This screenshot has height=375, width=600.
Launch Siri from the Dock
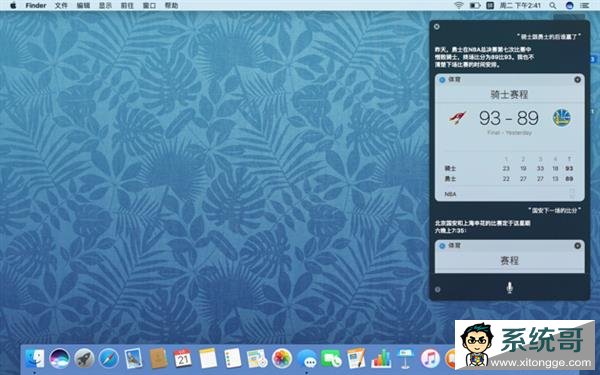[x=59, y=359]
